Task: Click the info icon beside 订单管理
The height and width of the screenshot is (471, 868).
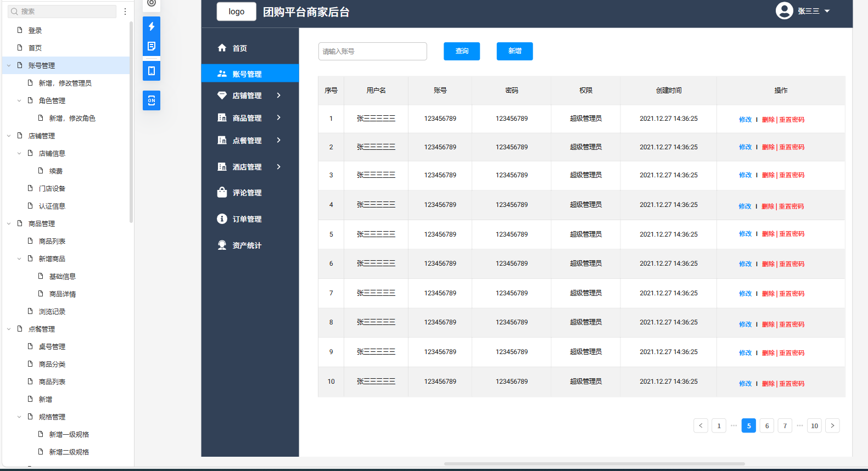Action: [222, 219]
